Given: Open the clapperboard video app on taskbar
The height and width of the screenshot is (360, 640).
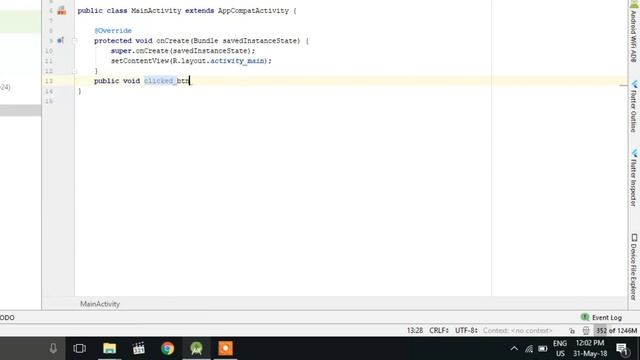Looking at the screenshot, I should 139,348.
